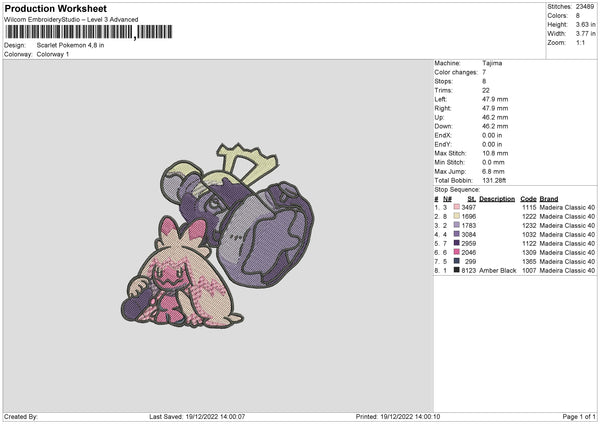Viewport: 600px width, 424px height.
Task: Click thread code 1032
Action: 529,235
